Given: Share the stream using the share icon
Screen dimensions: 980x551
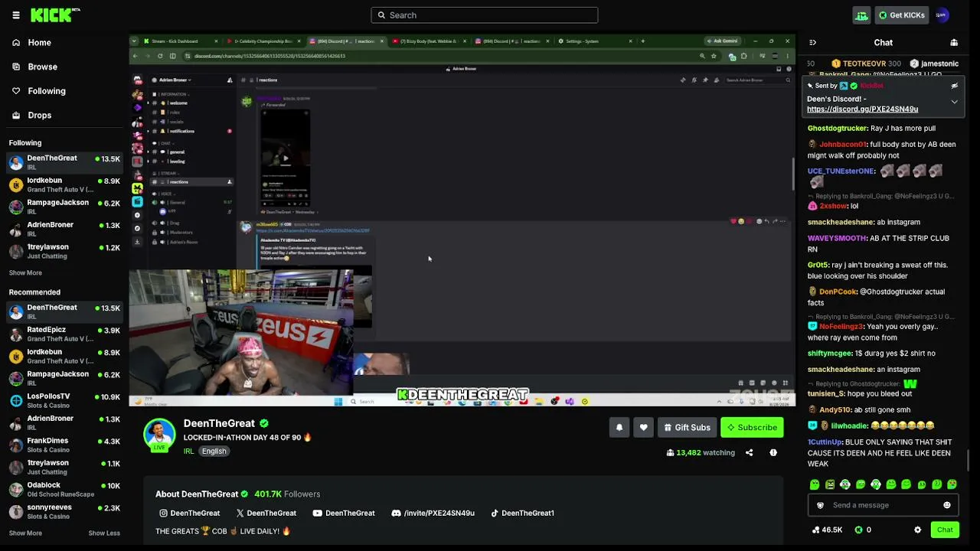Looking at the screenshot, I should (749, 453).
